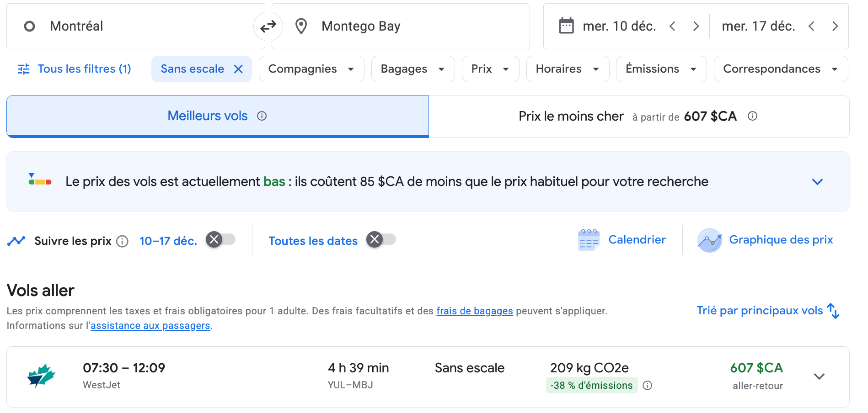Expand WestJet 07:30 flight details
This screenshot has width=868, height=413.
(819, 376)
